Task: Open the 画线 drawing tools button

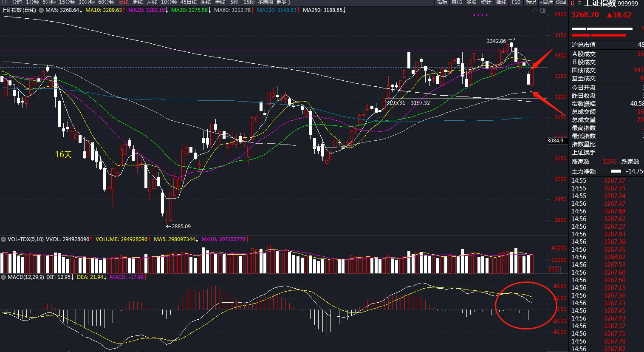Action: (501, 3)
